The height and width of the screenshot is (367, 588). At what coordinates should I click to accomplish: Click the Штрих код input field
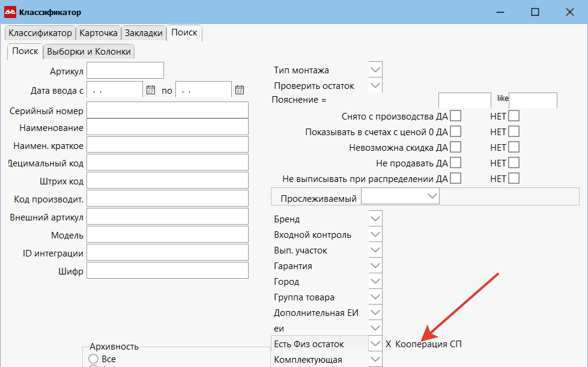(168, 180)
